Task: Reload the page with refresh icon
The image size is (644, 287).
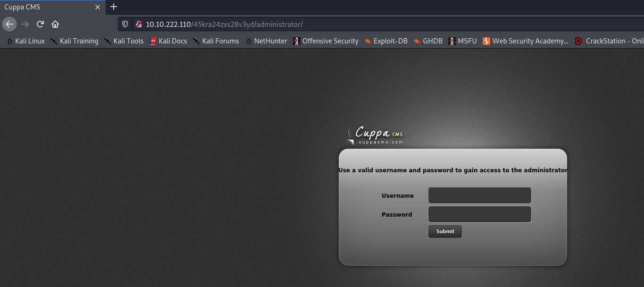Action: [40, 24]
